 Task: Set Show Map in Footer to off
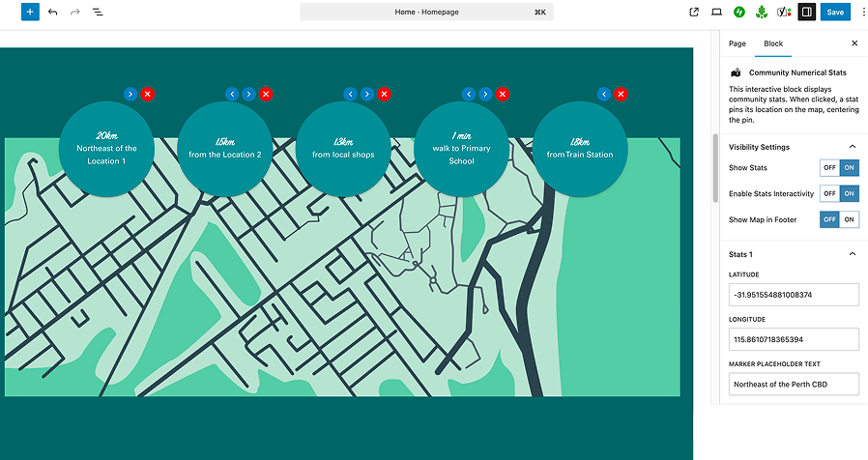tap(829, 219)
